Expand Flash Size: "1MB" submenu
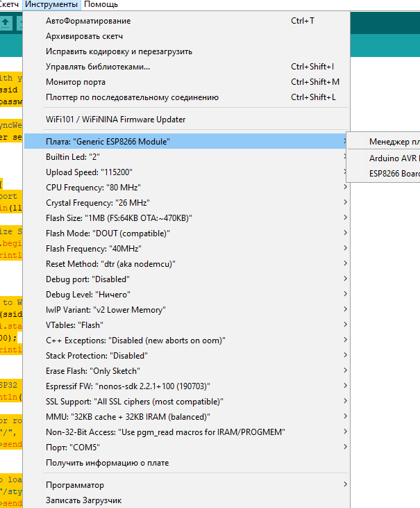The height and width of the screenshot is (508, 420). coord(187,218)
